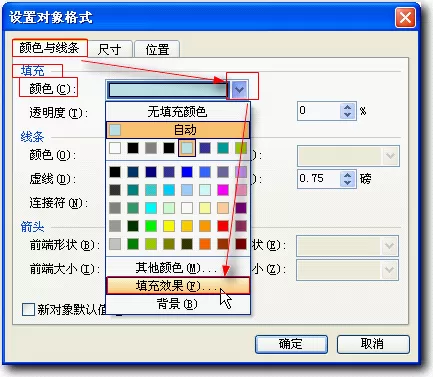Switch to the 颜色与线条 tab
Image resolution: width=433 pixels, height=377 pixels.
50,48
